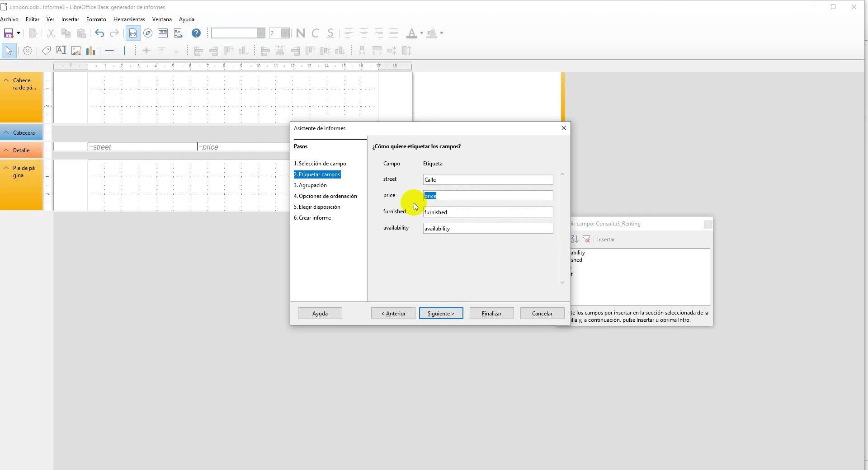This screenshot has width=868, height=470.
Task: Toggle underline (S) formatting
Action: point(330,33)
